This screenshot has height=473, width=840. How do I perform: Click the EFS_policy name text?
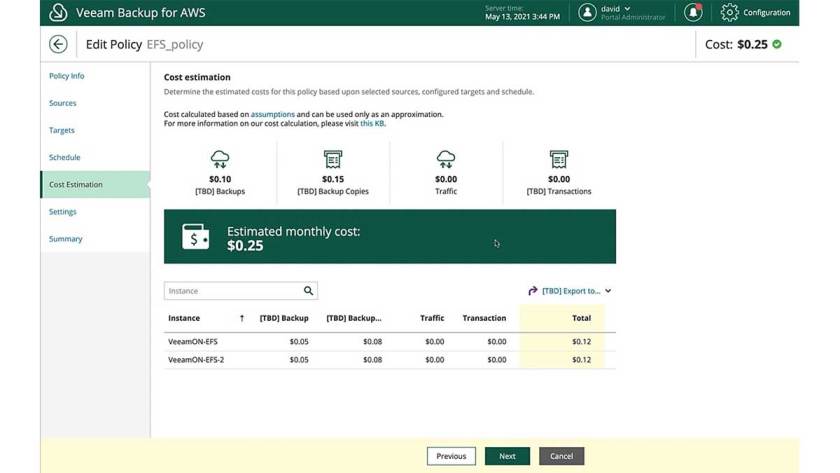point(175,44)
